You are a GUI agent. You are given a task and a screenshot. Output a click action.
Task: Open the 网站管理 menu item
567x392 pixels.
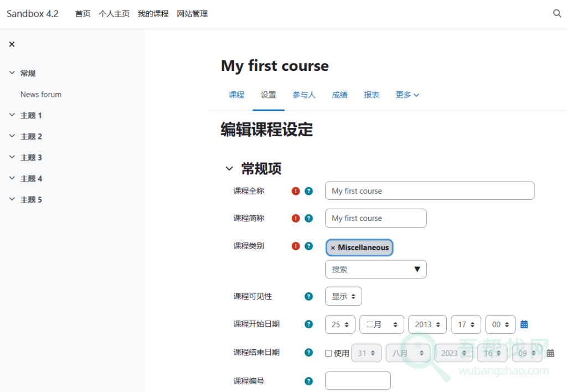[x=192, y=13]
